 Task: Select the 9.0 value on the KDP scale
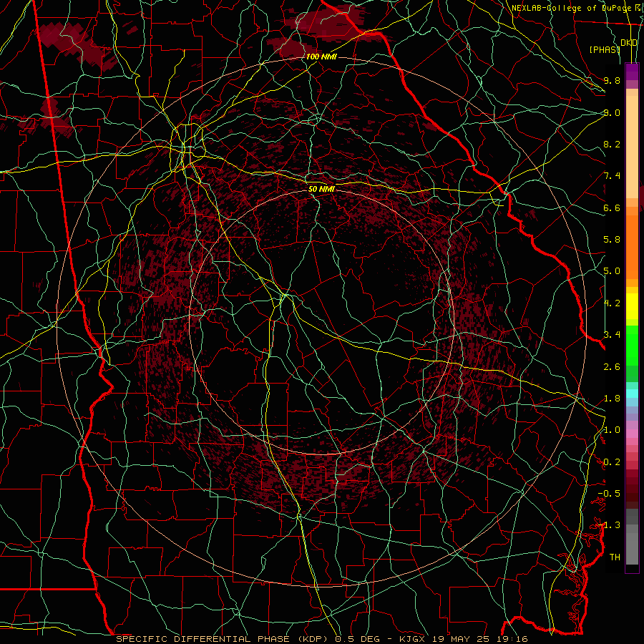tap(612, 112)
